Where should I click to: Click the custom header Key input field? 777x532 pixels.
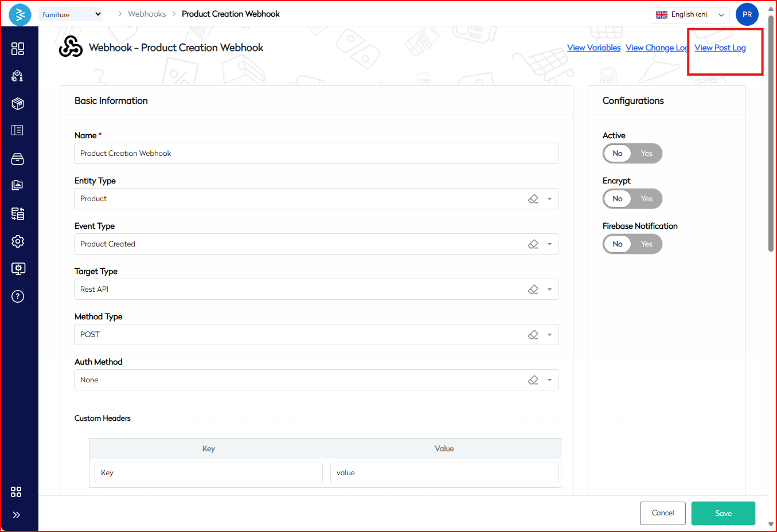208,473
